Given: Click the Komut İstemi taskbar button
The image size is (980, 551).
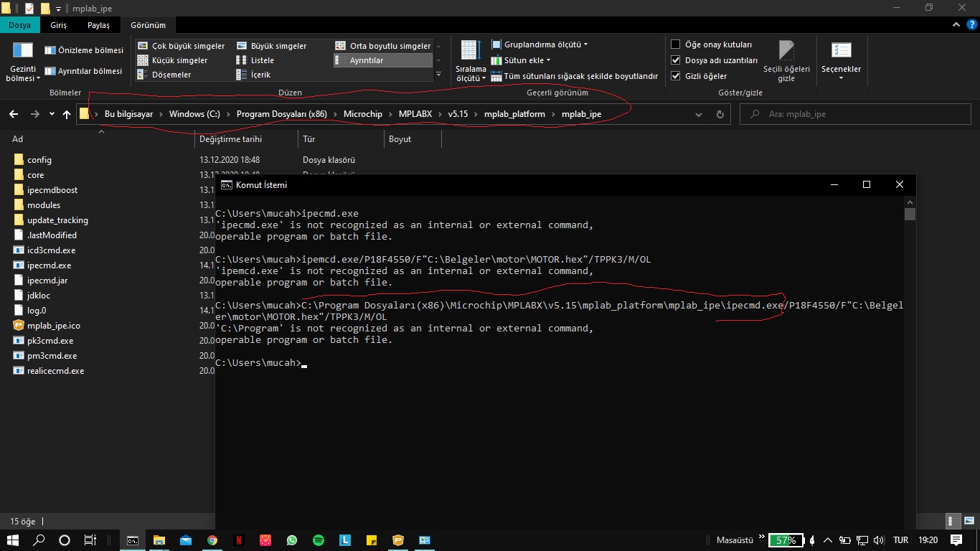Looking at the screenshot, I should click(x=133, y=540).
